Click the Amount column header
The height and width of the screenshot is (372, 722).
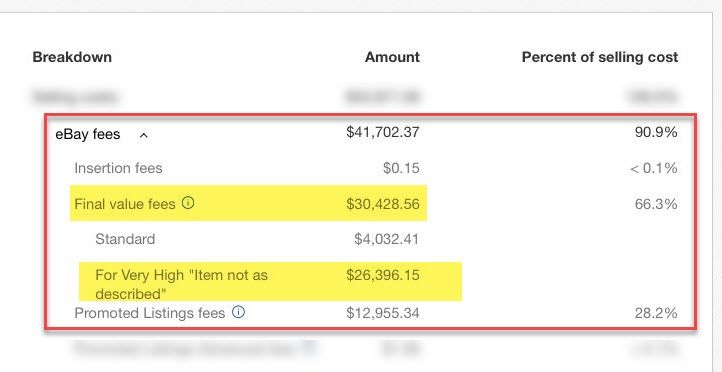[x=392, y=57]
